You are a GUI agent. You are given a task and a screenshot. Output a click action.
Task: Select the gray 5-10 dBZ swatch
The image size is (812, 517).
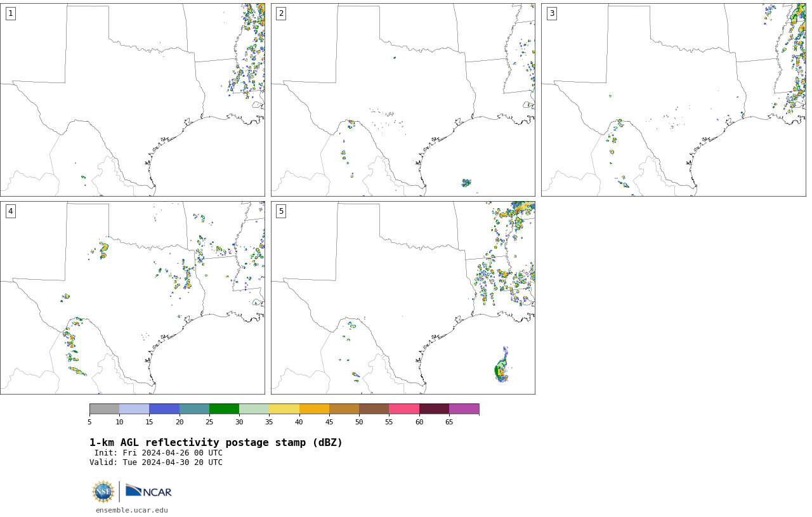[x=104, y=409]
